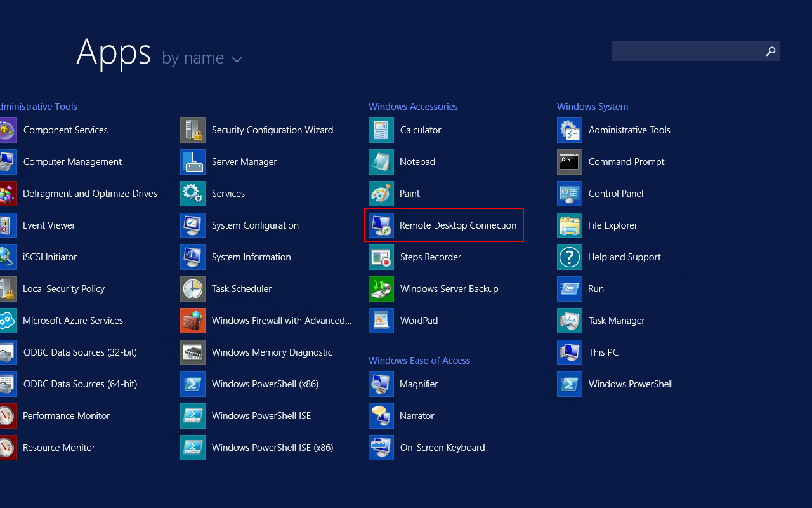Click the Services gear icon
The width and height of the screenshot is (812, 508).
pyautogui.click(x=193, y=194)
